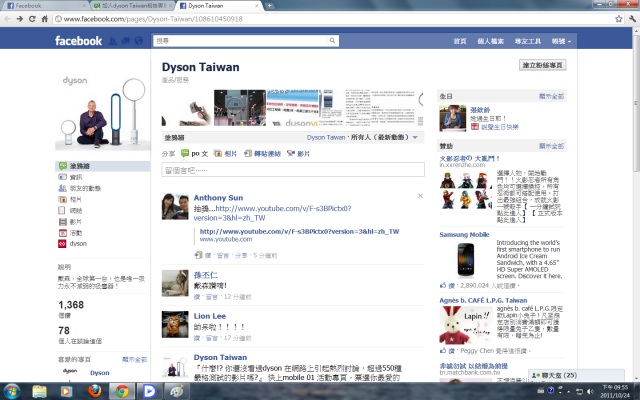
Task: Open Paint from taskbar
Action: pyautogui.click(x=176, y=391)
